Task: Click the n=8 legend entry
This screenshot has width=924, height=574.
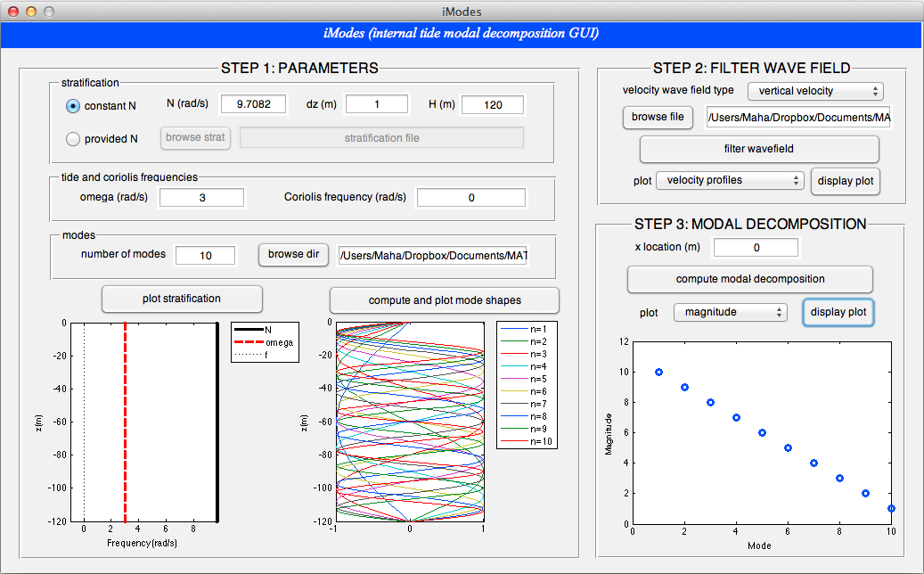Action: click(524, 416)
